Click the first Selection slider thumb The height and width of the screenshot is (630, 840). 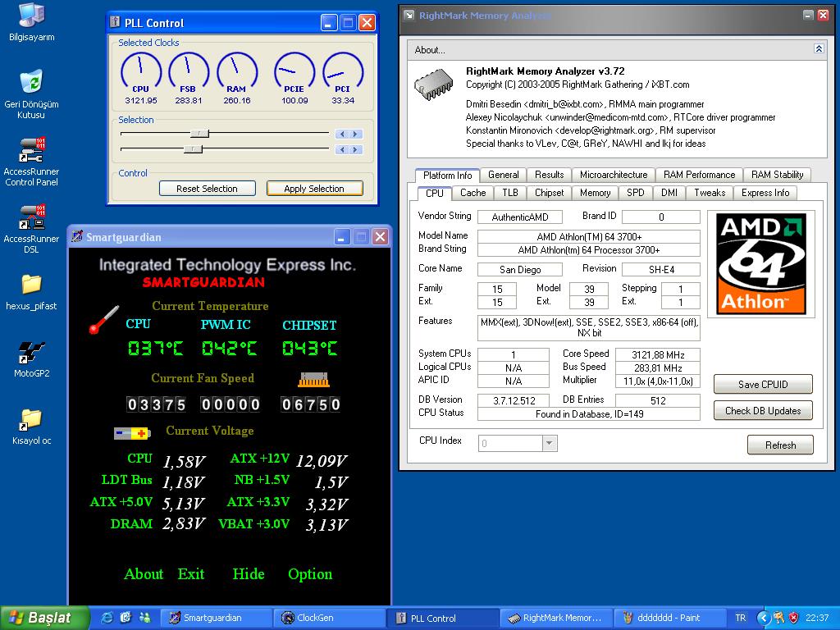pyautogui.click(x=200, y=134)
